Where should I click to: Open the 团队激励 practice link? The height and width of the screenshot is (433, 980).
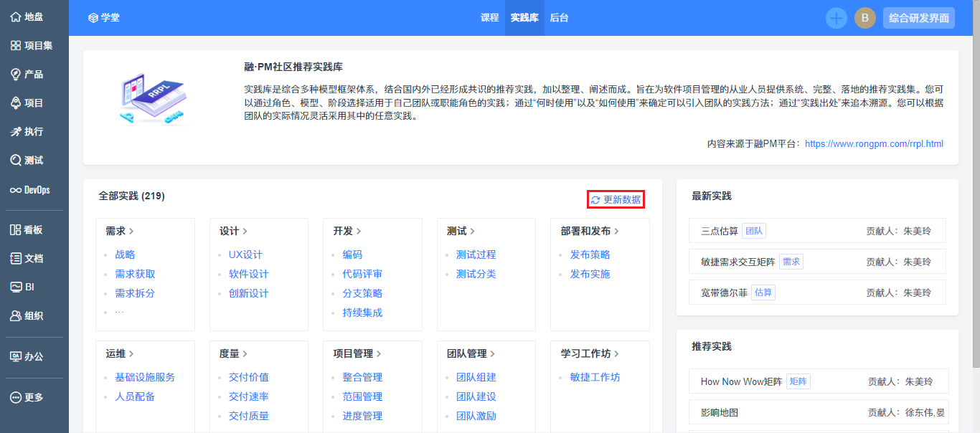coord(476,416)
